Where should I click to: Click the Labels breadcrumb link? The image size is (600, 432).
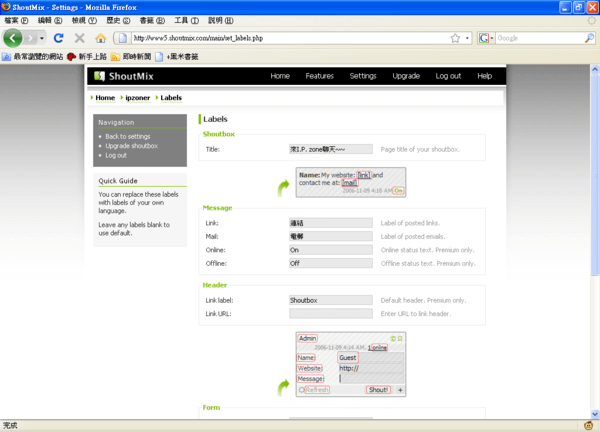click(171, 98)
